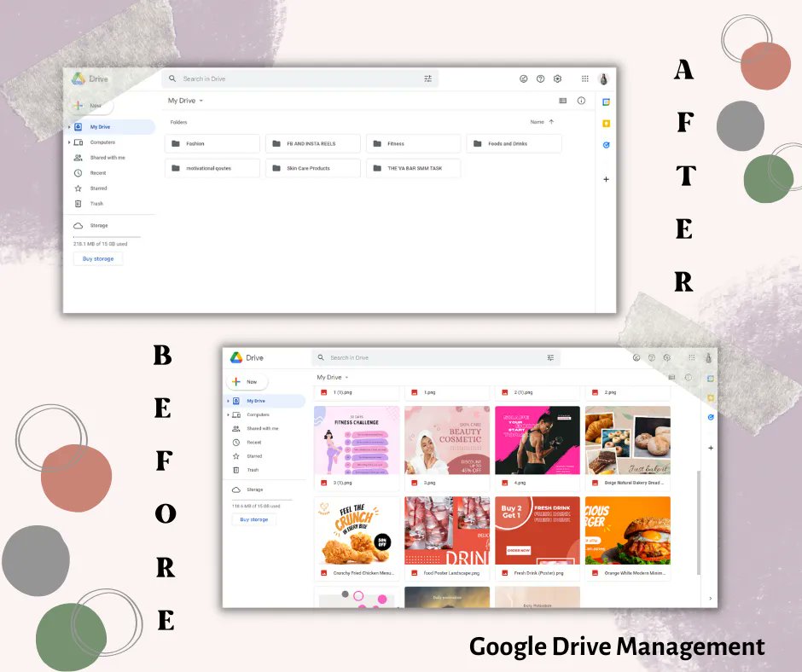The image size is (802, 672).
Task: Open Skin Care Products folder
Action: click(313, 168)
